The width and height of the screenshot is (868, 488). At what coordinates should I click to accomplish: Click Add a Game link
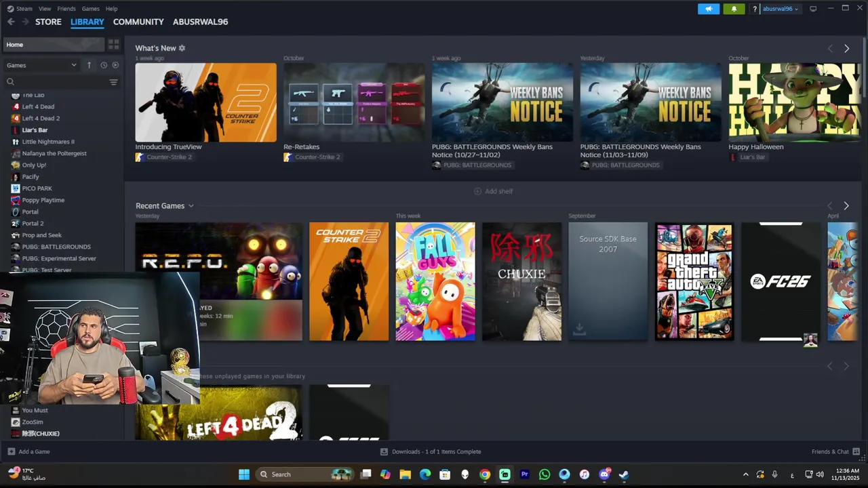pos(34,451)
